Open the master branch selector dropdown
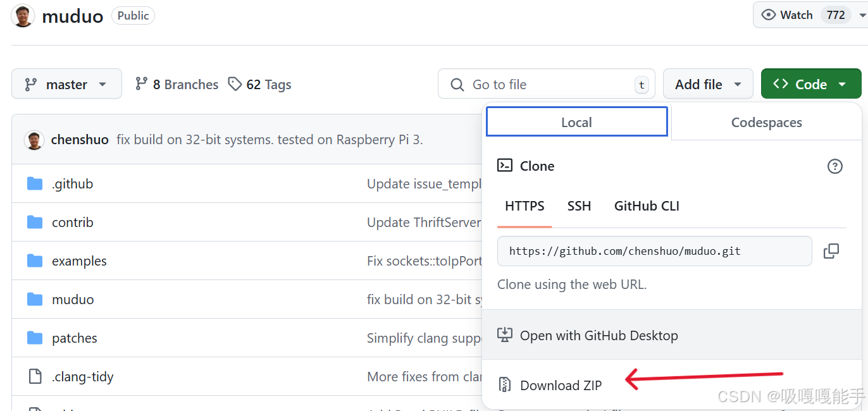The image size is (868, 411). click(66, 84)
